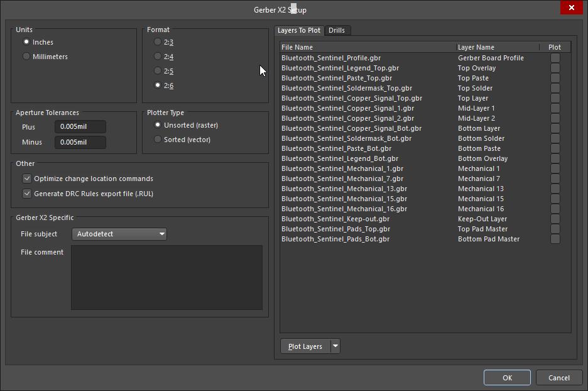Viewport: 588px width, 391px height.
Task: Enable plot for Top Layer
Action: pyautogui.click(x=555, y=98)
